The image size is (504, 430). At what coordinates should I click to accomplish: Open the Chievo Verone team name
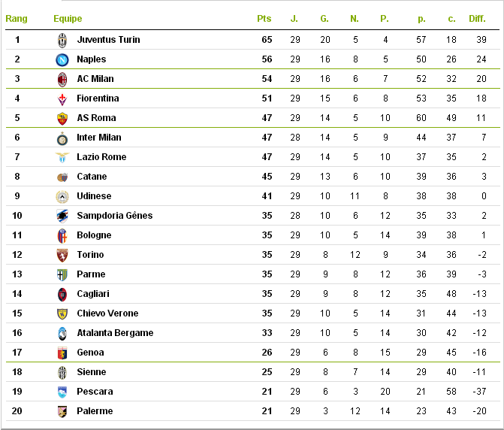pos(107,313)
